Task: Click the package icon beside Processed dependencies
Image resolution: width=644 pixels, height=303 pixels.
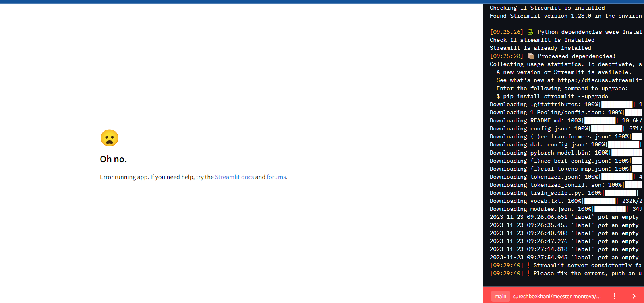Action: [531, 56]
